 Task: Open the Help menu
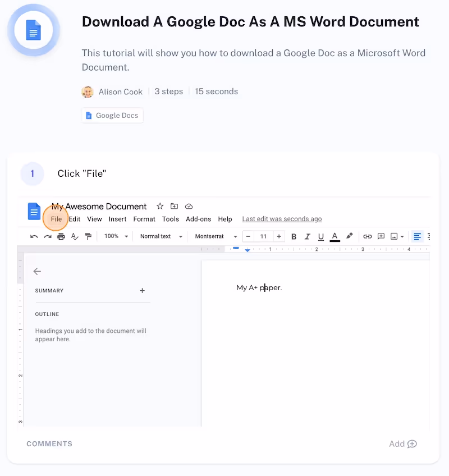pos(225,219)
